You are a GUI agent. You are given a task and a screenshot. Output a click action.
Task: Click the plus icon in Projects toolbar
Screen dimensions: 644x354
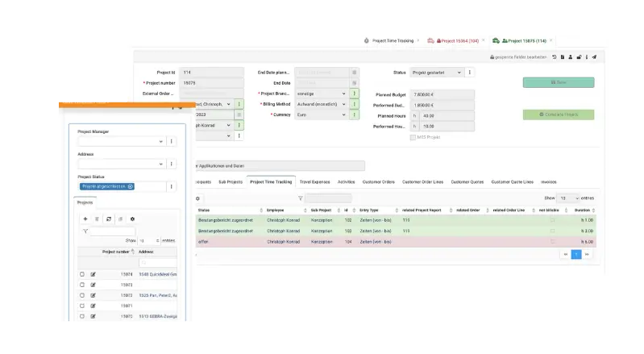click(85, 219)
